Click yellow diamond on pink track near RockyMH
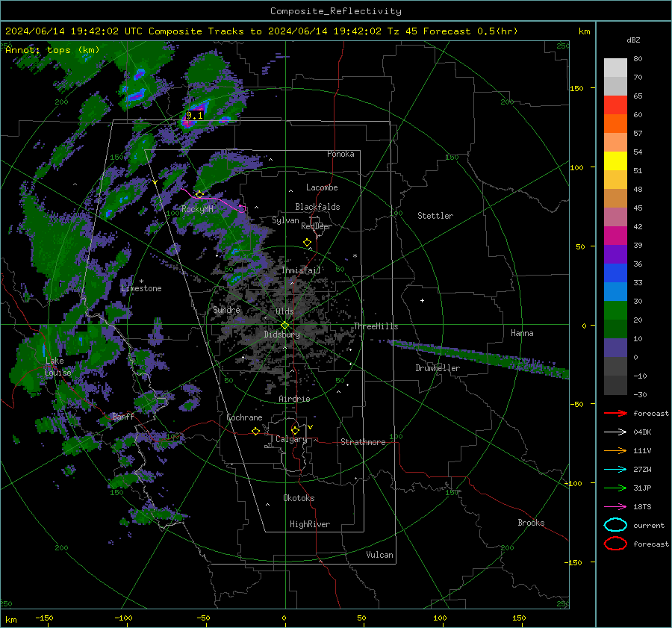 click(199, 195)
